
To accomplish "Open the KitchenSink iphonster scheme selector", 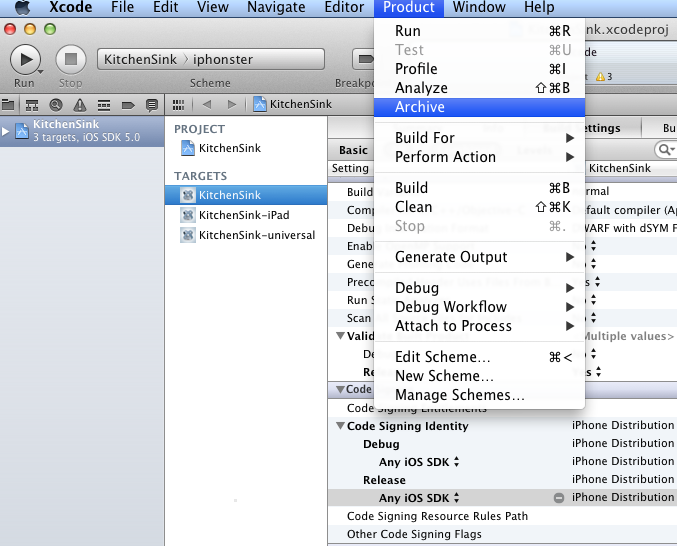I will 211,59.
